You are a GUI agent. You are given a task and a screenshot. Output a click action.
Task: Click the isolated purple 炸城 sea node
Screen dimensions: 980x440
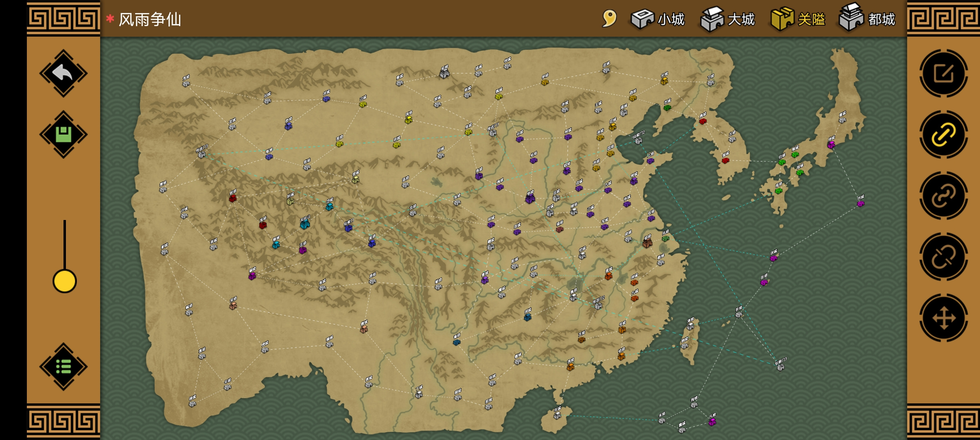(x=860, y=202)
